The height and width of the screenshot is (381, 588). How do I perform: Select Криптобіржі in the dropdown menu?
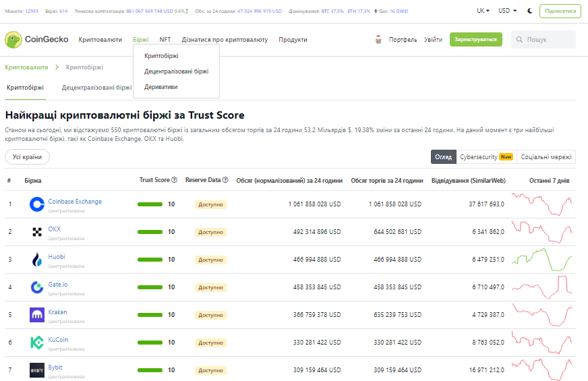pyautogui.click(x=161, y=55)
